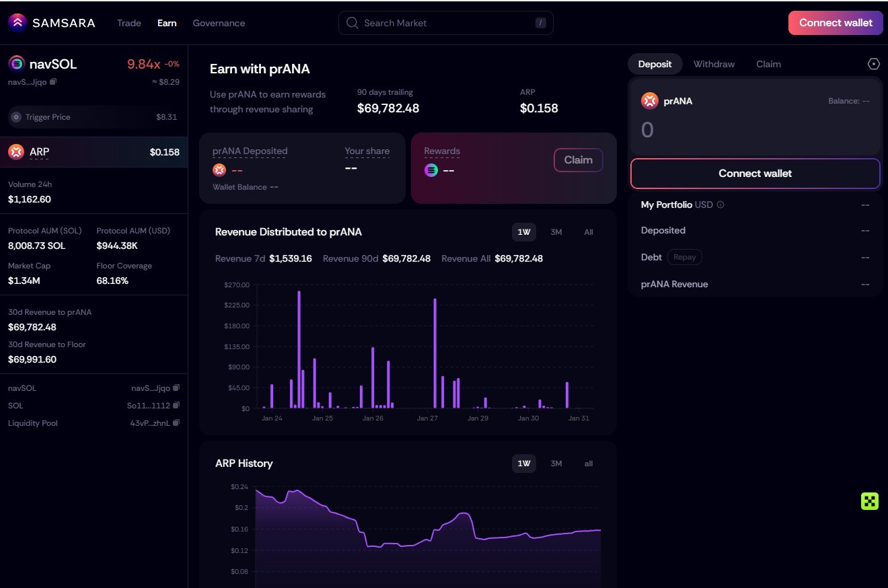
Task: Click the My Portfolio info icon
Action: pyautogui.click(x=720, y=205)
